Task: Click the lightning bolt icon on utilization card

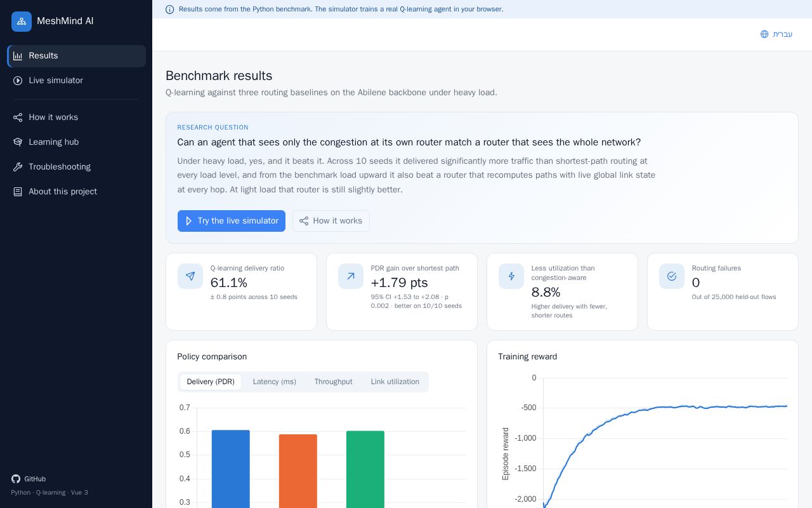Action: [x=511, y=276]
